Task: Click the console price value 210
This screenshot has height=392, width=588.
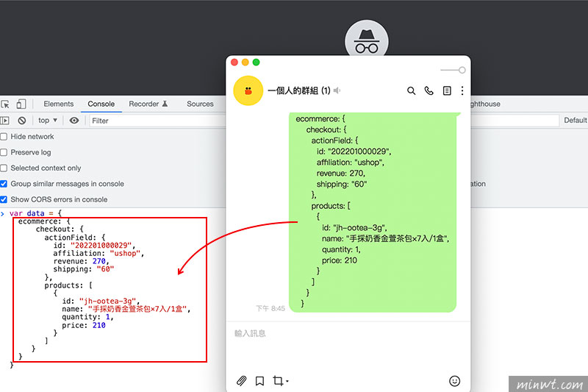Action: coord(99,326)
